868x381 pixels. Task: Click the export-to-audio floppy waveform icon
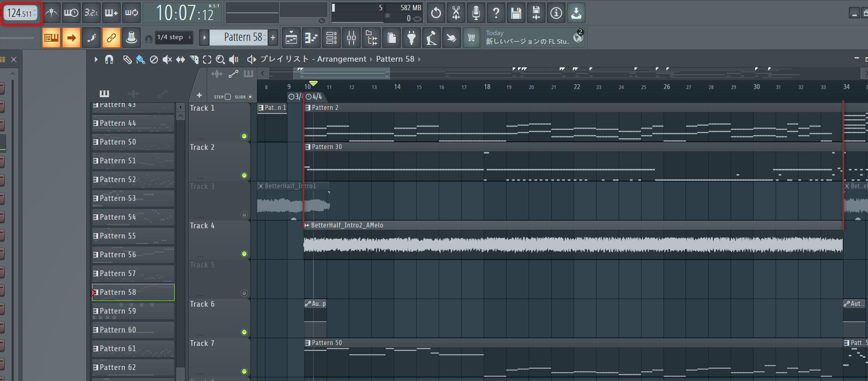pos(536,13)
